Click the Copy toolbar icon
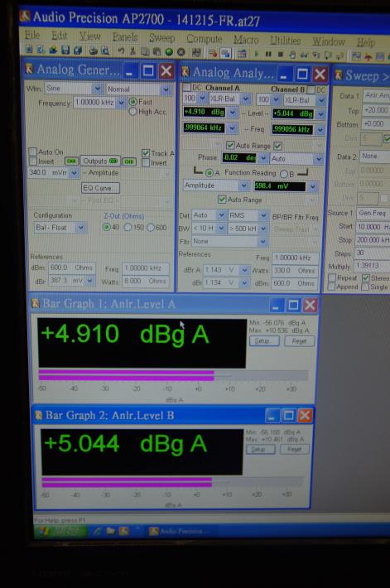The height and width of the screenshot is (588, 390). coord(145,51)
